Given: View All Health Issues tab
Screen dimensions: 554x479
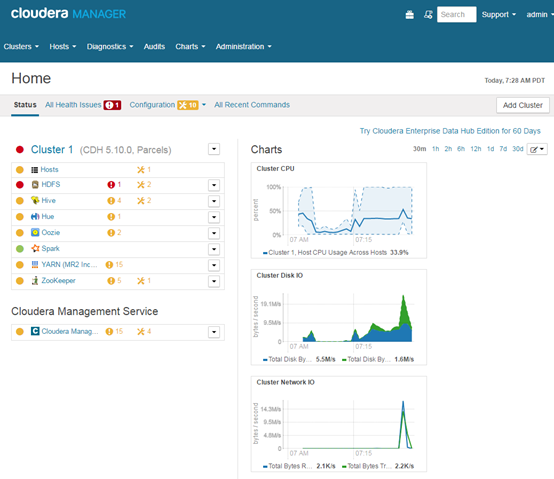Looking at the screenshot, I should (83, 105).
